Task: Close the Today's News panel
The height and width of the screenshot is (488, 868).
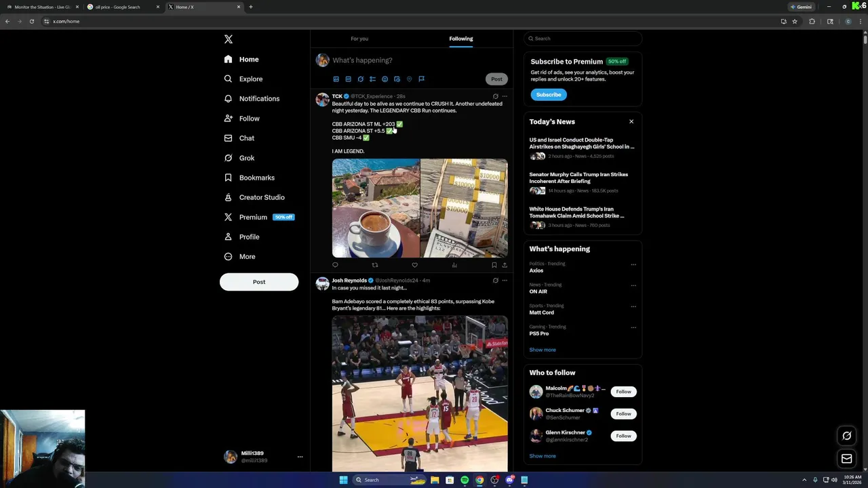Action: (631, 121)
